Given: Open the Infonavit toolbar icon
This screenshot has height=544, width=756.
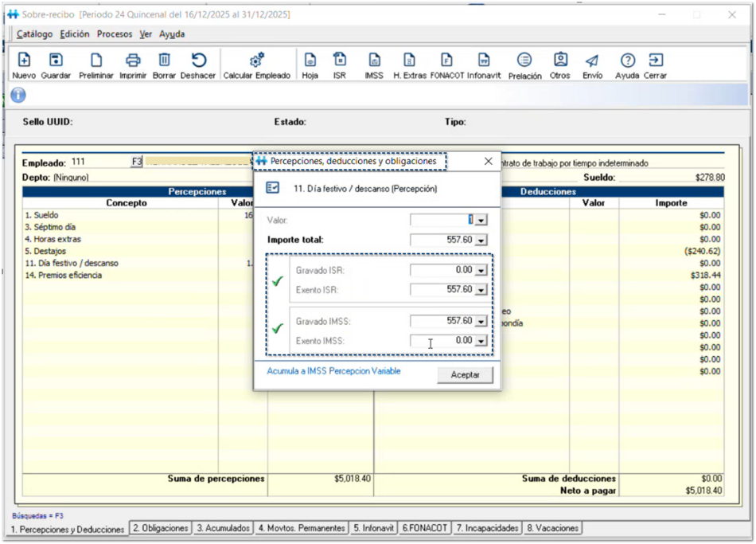Looking at the screenshot, I should tap(484, 61).
